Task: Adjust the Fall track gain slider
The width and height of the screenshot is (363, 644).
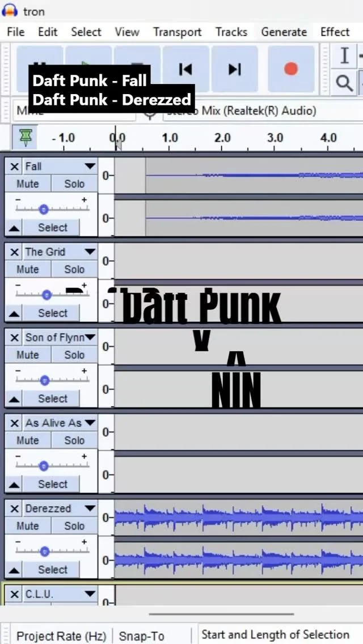Action: click(44, 209)
